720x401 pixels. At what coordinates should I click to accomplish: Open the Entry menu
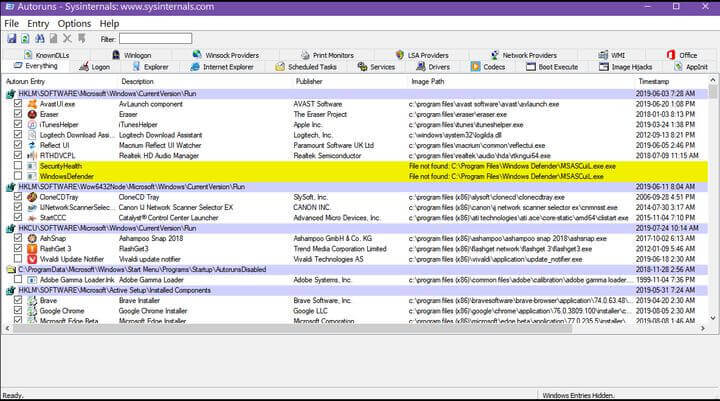[x=38, y=23]
